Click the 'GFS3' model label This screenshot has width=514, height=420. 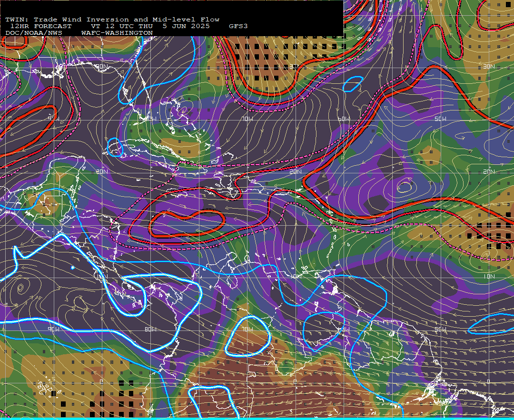click(238, 26)
